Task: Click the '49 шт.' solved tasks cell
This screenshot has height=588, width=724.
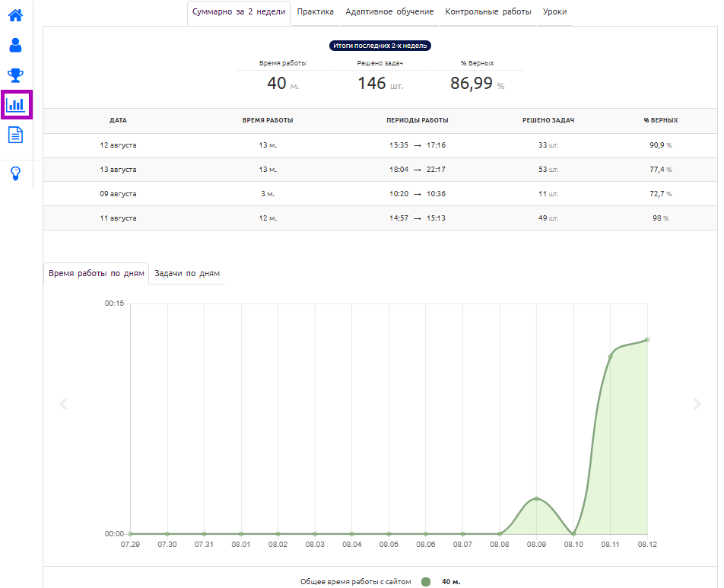Action: pos(548,218)
